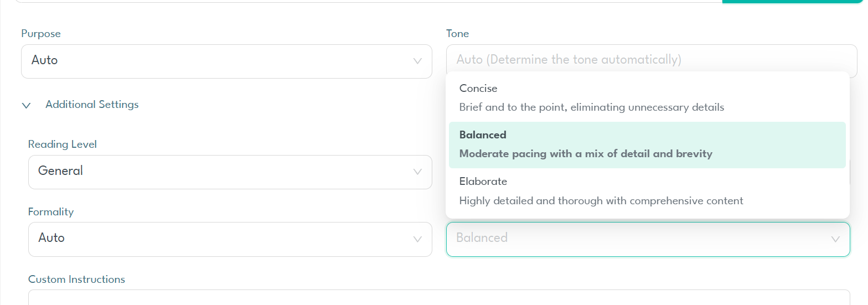
Task: Click the Formality label text
Action: click(x=50, y=211)
